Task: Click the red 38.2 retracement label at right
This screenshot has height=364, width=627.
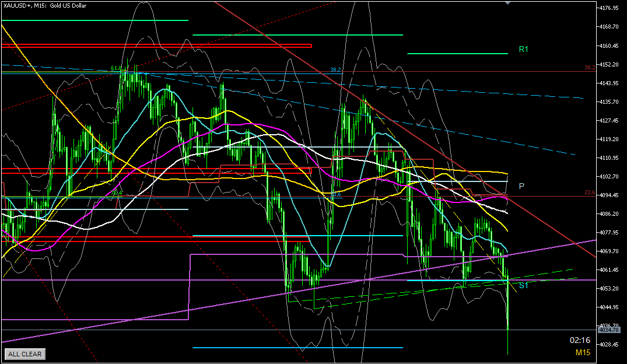Action: click(589, 68)
